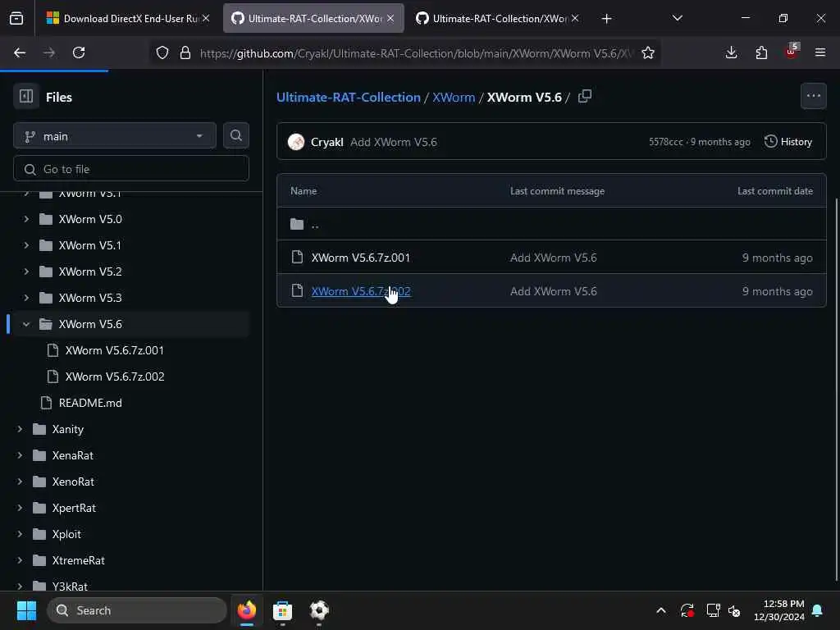The image size is (840, 630).
Task: Select XWorm V5.6 tree folder
Action: 90,324
